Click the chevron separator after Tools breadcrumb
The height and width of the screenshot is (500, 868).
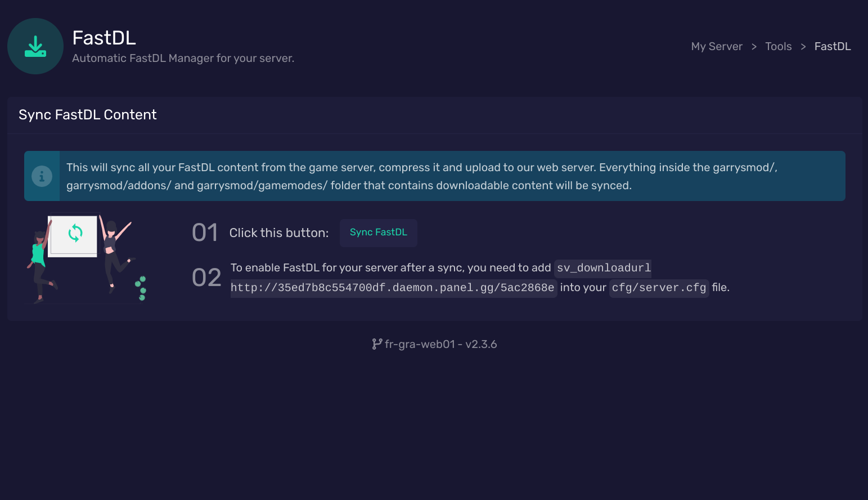coord(803,47)
